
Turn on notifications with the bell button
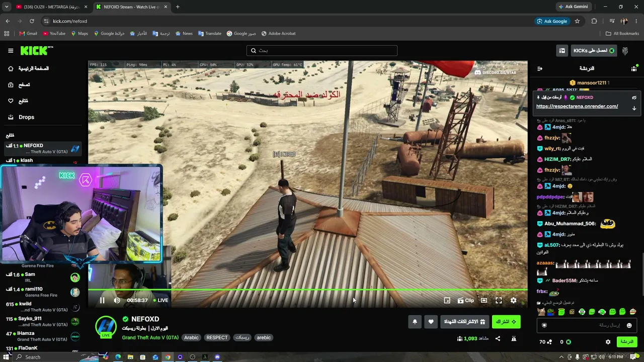click(415, 322)
